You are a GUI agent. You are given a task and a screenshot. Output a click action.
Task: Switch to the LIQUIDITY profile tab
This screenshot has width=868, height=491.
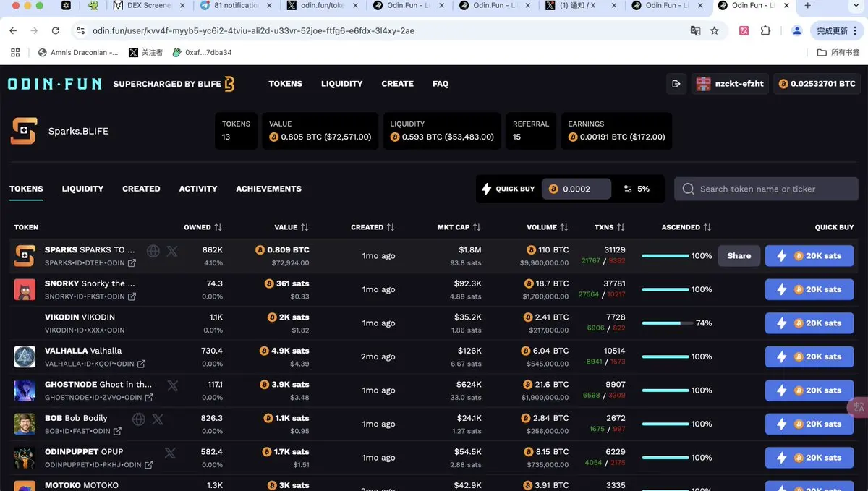tap(82, 189)
